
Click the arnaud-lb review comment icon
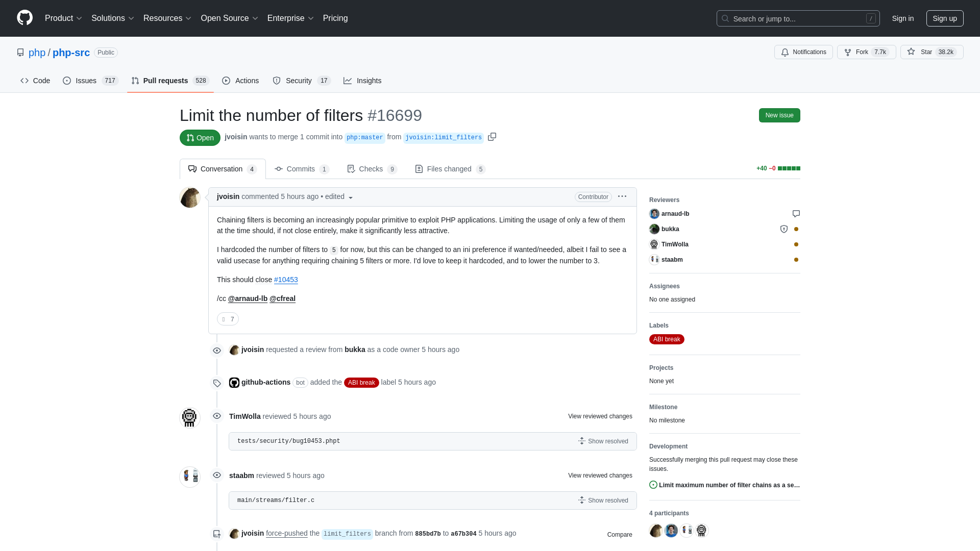coord(796,214)
